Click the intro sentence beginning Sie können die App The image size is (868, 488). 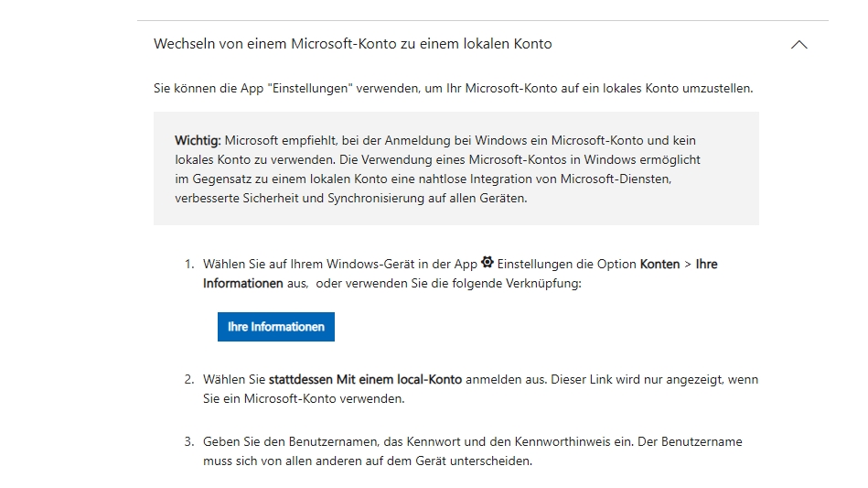[453, 89]
